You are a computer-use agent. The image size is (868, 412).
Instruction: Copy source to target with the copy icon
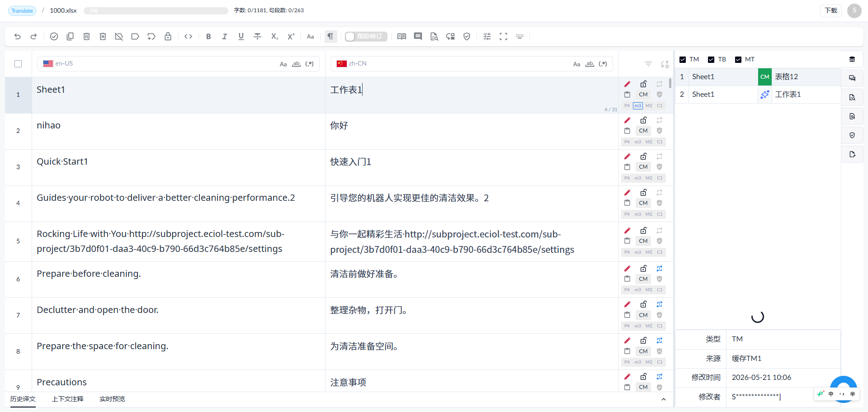pos(70,37)
